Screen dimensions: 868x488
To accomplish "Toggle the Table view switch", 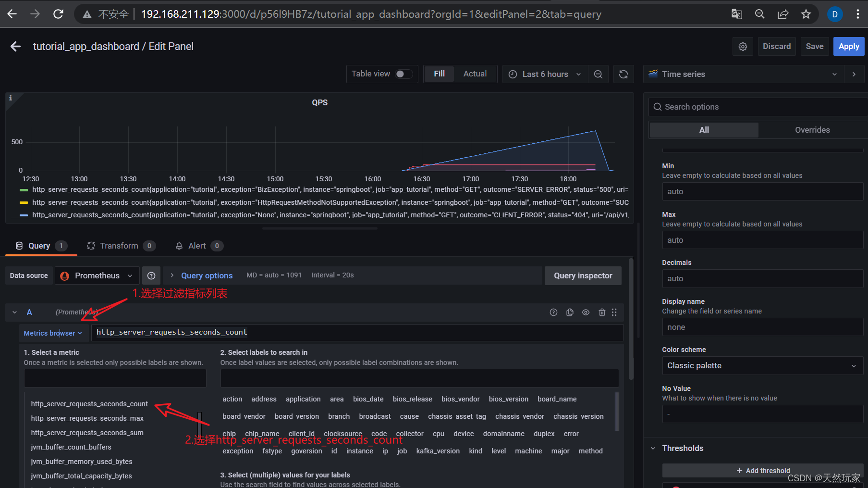I will pos(403,74).
